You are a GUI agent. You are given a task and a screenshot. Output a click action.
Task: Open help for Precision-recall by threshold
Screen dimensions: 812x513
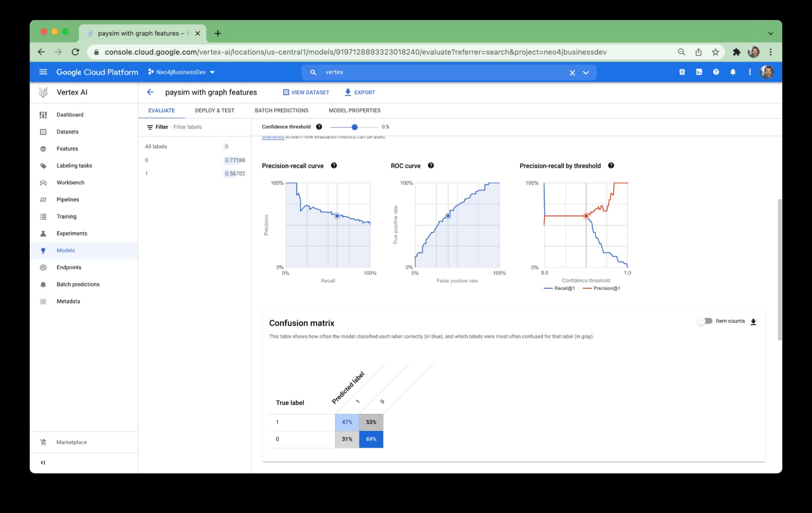click(611, 166)
